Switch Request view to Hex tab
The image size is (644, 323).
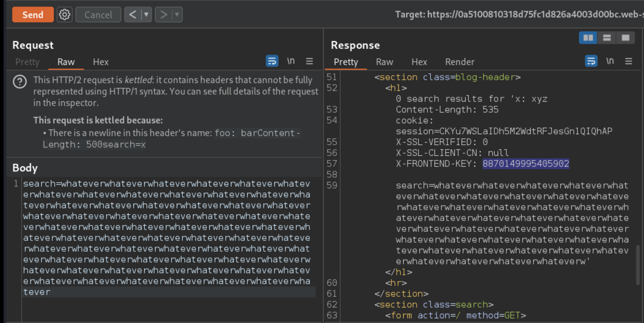(101, 62)
